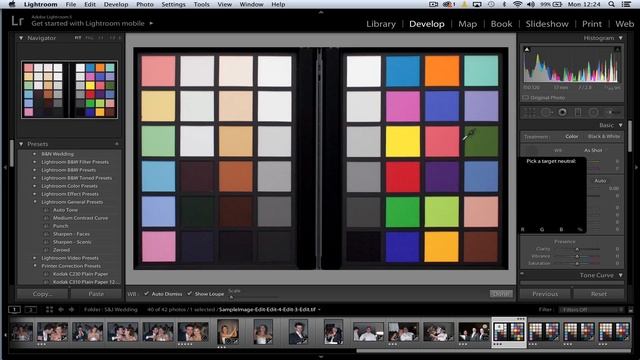Toggle the Show Loupe checkbox
Image resolution: width=640 pixels, height=360 pixels.
point(190,293)
